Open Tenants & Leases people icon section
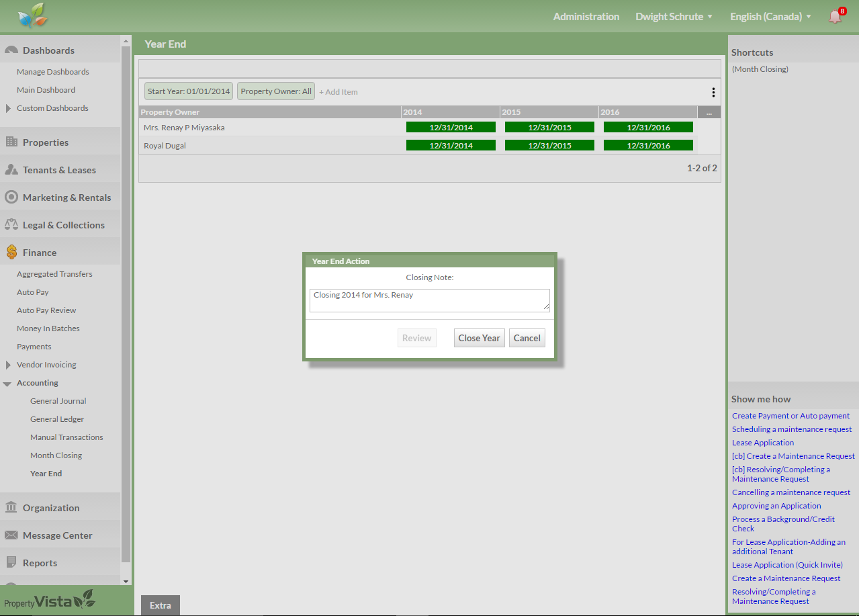 11,170
